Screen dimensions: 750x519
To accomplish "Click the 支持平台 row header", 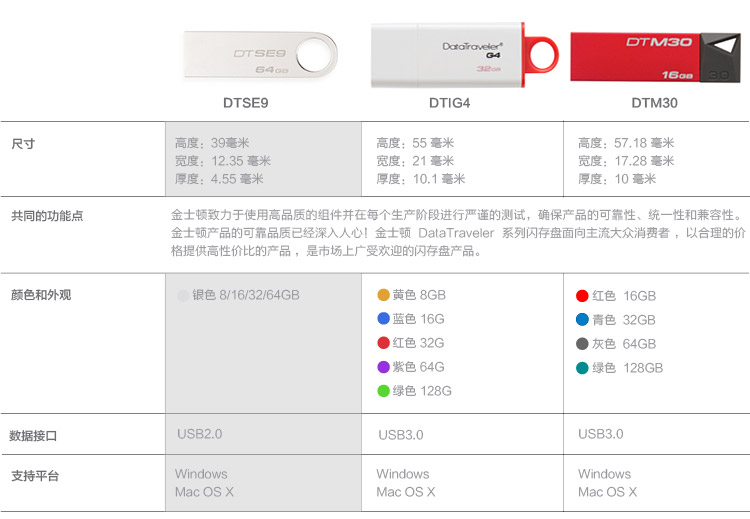I will 35,476.
